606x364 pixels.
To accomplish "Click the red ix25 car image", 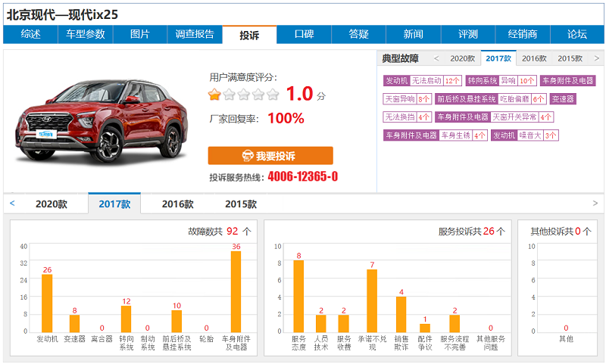I will pos(102,121).
